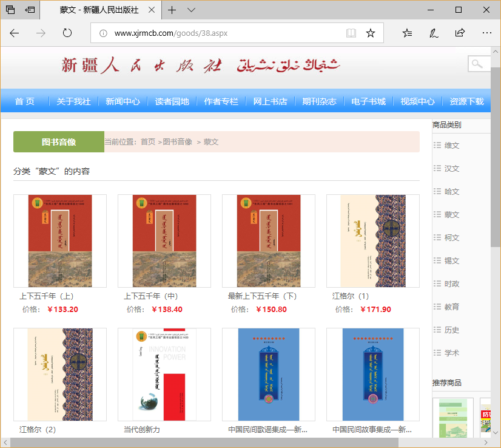This screenshot has width=501, height=448.
Task: Open the 上下五千年（上） book cover
Action: point(60,241)
